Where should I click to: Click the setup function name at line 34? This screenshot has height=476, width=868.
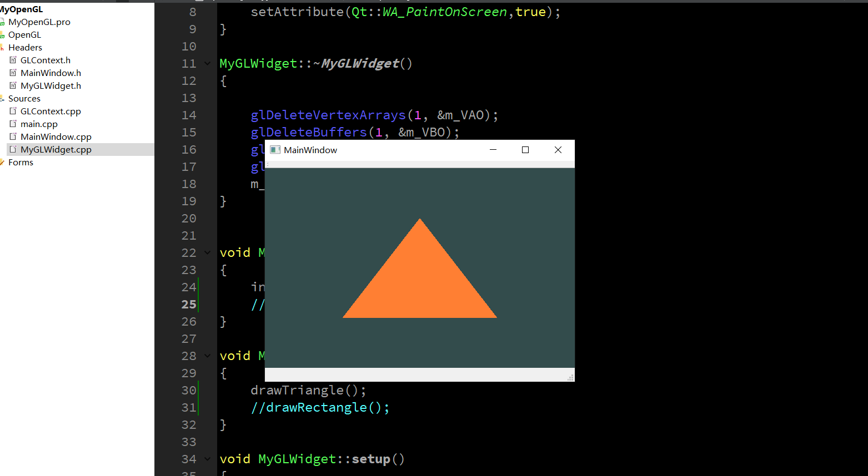(371, 459)
